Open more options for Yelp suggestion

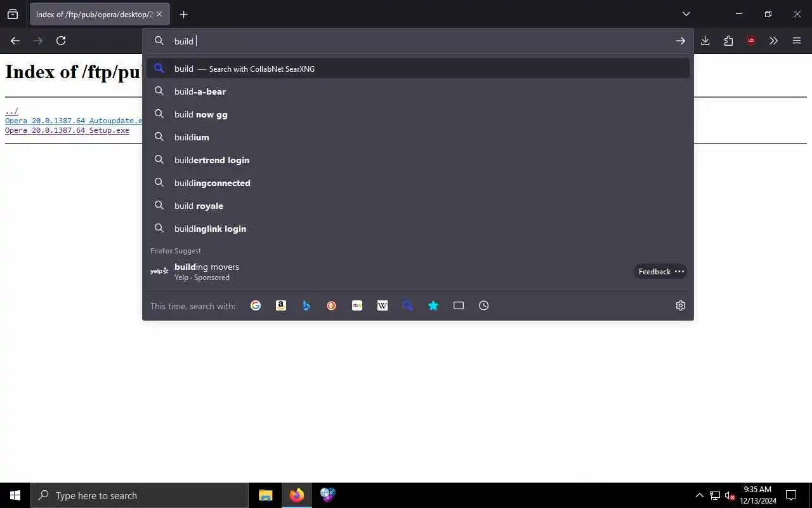click(679, 271)
